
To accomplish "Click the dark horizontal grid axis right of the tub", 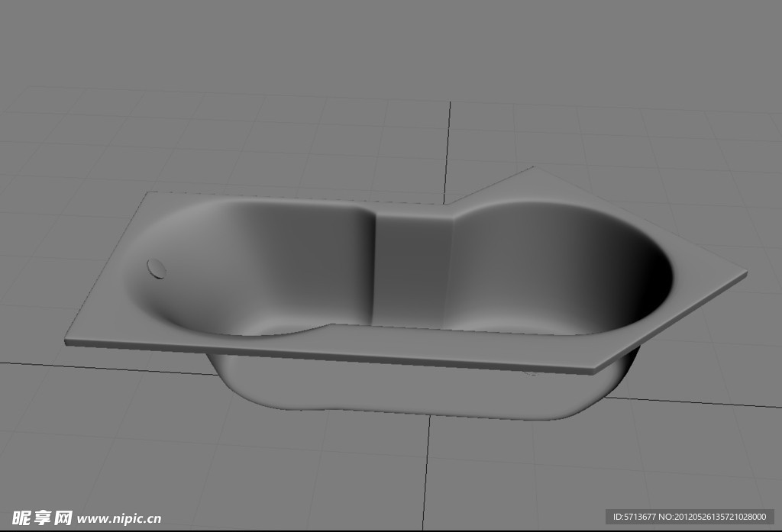I will click(703, 402).
